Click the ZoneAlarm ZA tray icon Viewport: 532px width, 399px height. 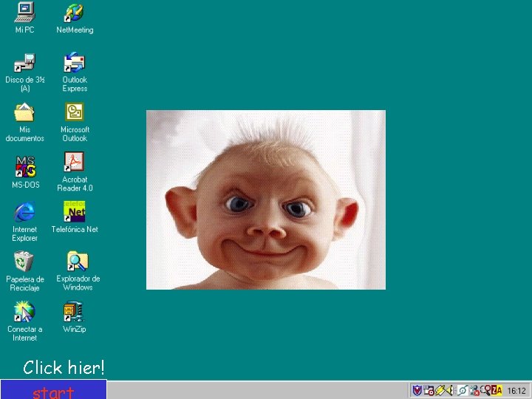click(497, 391)
